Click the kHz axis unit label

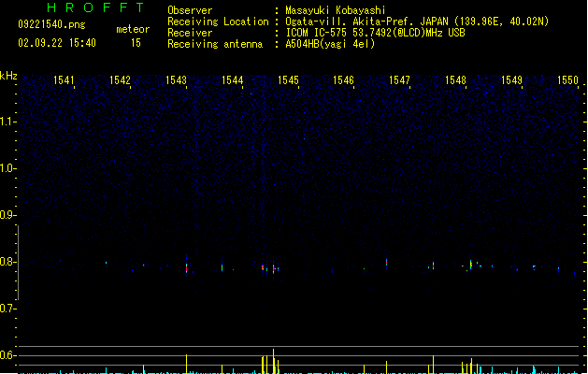click(8, 76)
